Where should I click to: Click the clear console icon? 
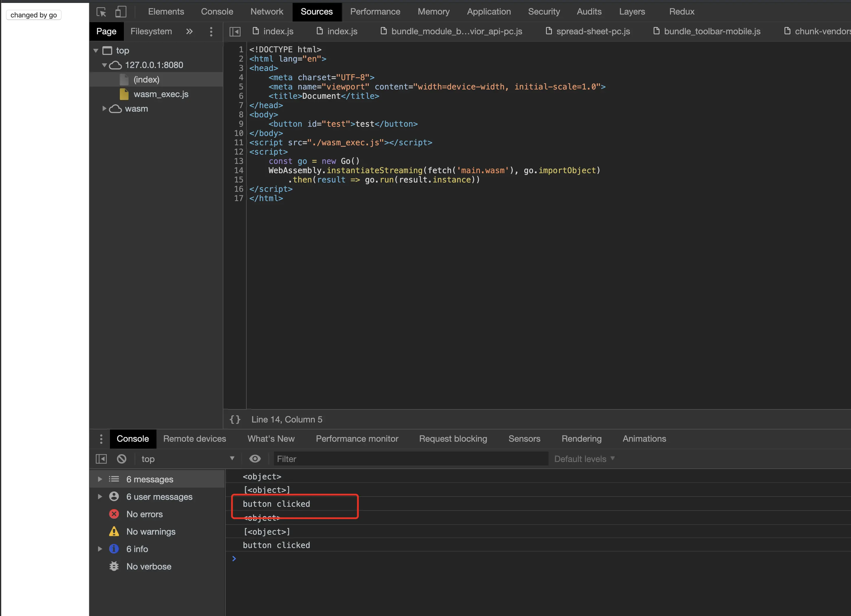coord(122,459)
